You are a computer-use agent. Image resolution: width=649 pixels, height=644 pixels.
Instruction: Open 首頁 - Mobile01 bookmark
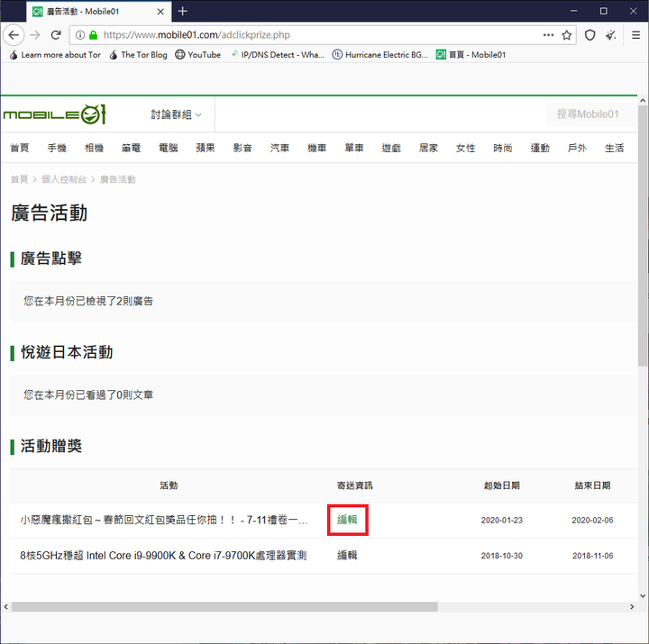point(471,55)
